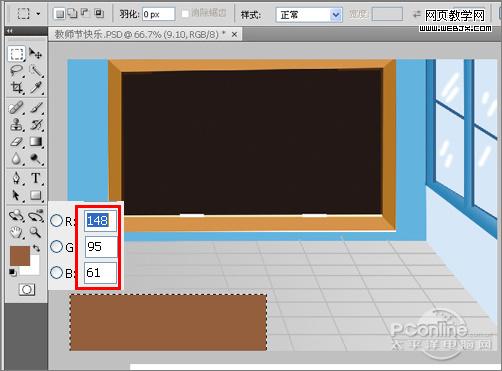Click the 羽化 feather input field
Image resolution: width=502 pixels, height=371 pixels.
(159, 14)
